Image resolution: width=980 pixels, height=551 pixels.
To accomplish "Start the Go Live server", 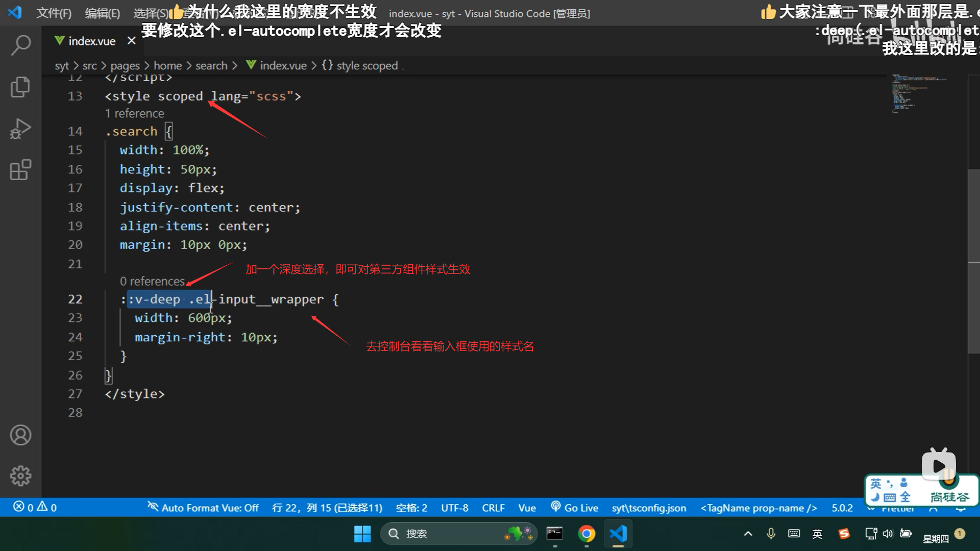I will coord(575,508).
